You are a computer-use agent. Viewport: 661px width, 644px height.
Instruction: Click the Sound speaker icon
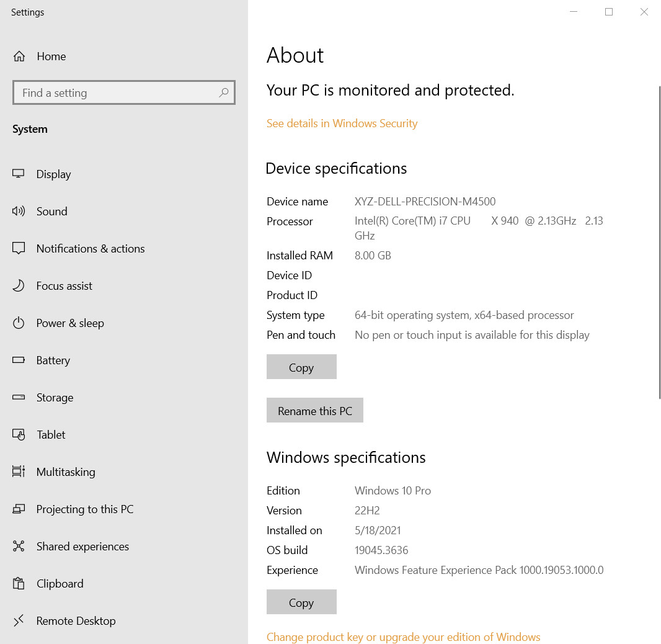(x=19, y=211)
